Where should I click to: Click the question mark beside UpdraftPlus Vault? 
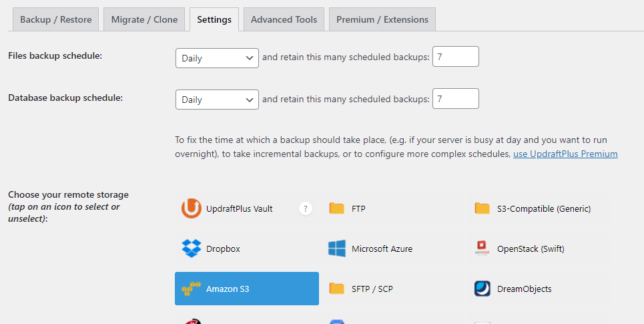click(x=306, y=208)
